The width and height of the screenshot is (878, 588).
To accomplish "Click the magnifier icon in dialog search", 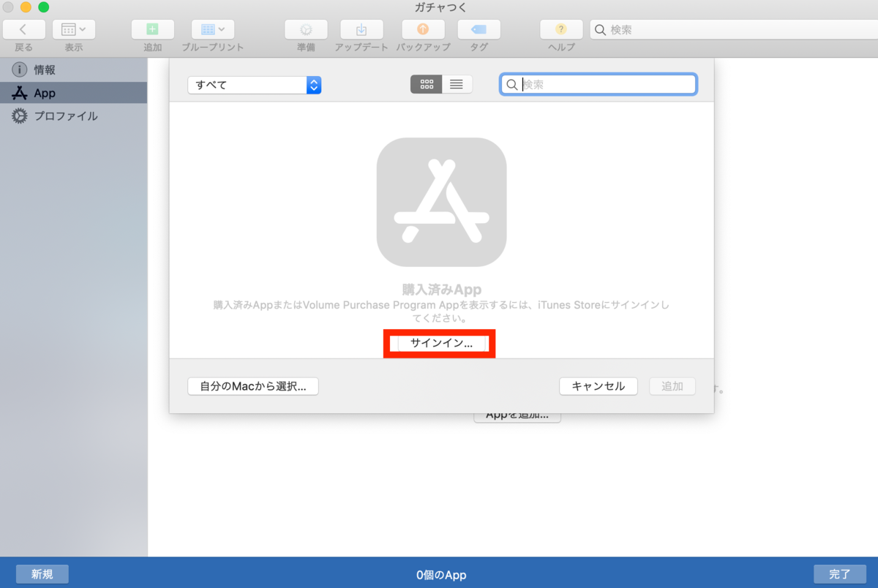I will click(513, 85).
